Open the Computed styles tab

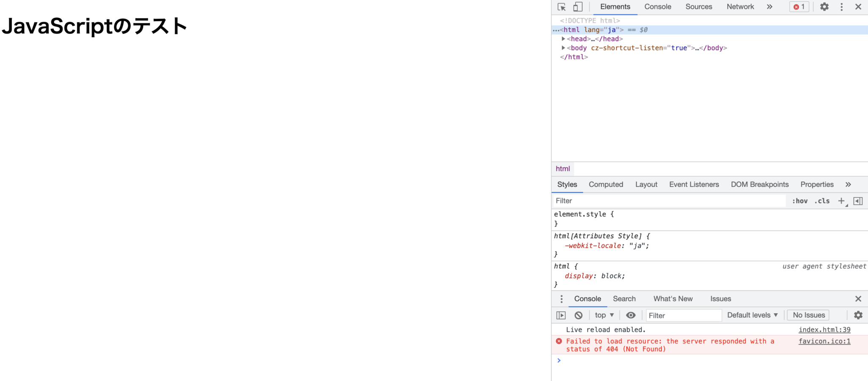coord(606,184)
